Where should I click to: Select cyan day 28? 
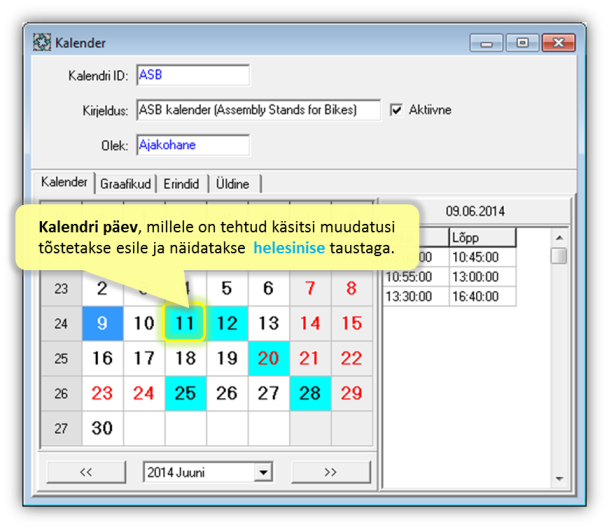click(310, 393)
